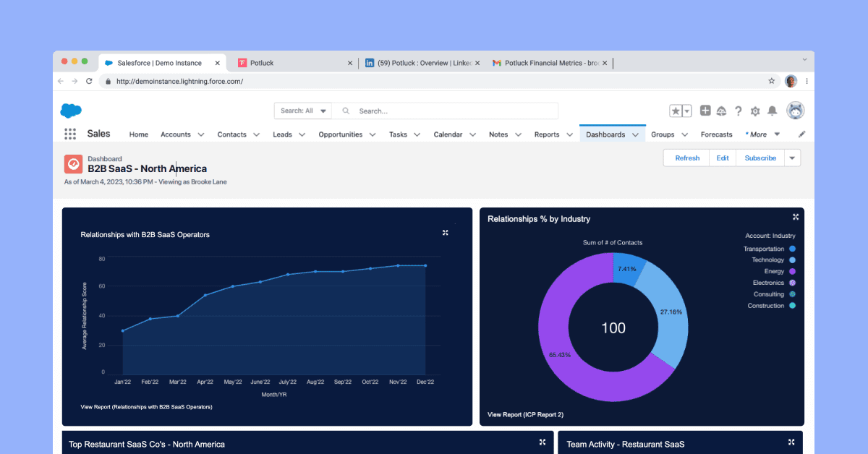
Task: Switch to the Potluck Financial Metrics Gmail tab
Action: 550,63
